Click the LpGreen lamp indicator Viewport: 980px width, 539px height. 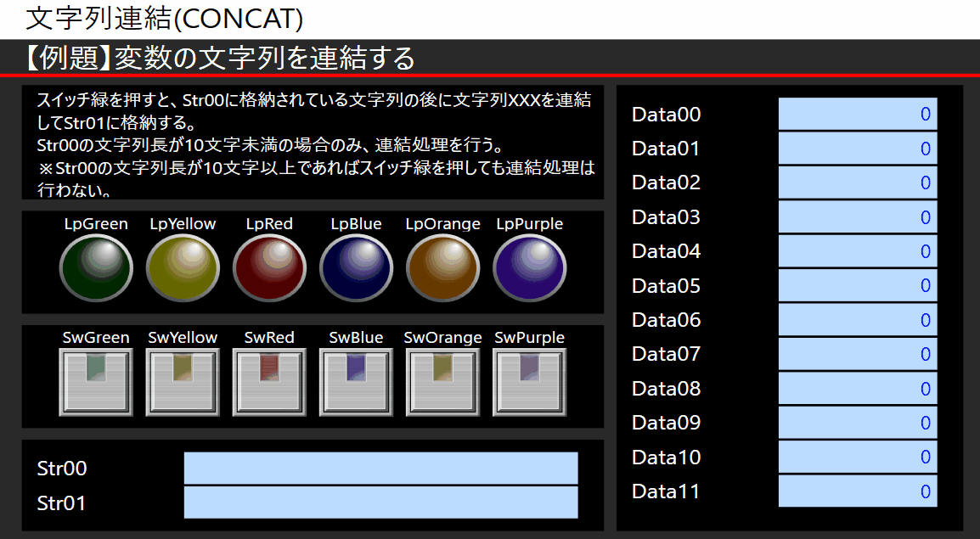point(96,267)
